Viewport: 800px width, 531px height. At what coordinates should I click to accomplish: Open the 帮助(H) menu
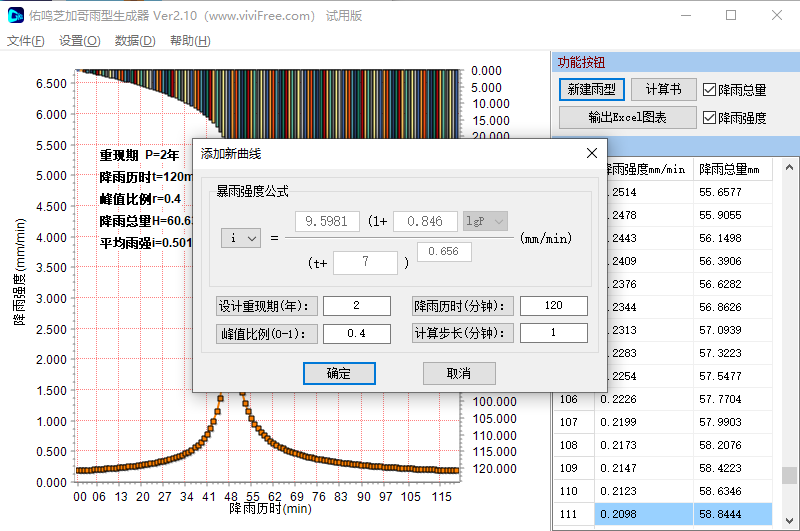click(x=190, y=41)
